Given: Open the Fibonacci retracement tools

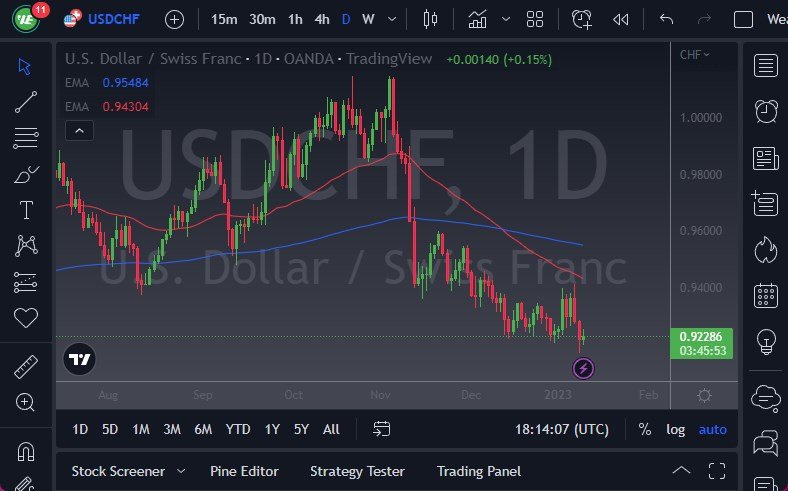Looking at the screenshot, I should tap(26, 138).
